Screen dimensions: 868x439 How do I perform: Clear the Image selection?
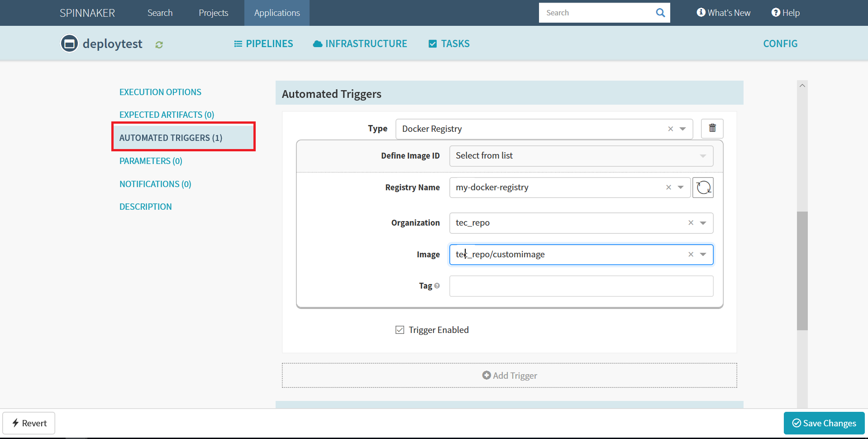pyautogui.click(x=691, y=255)
